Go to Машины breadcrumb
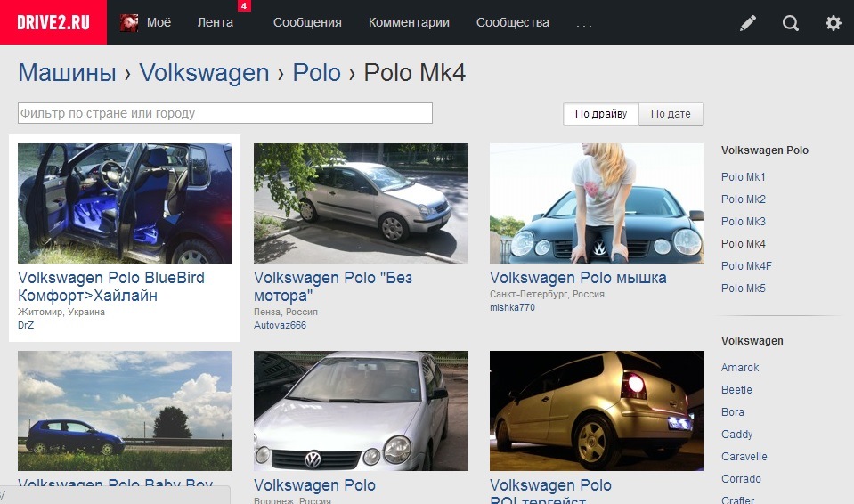The width and height of the screenshot is (854, 504). point(68,72)
